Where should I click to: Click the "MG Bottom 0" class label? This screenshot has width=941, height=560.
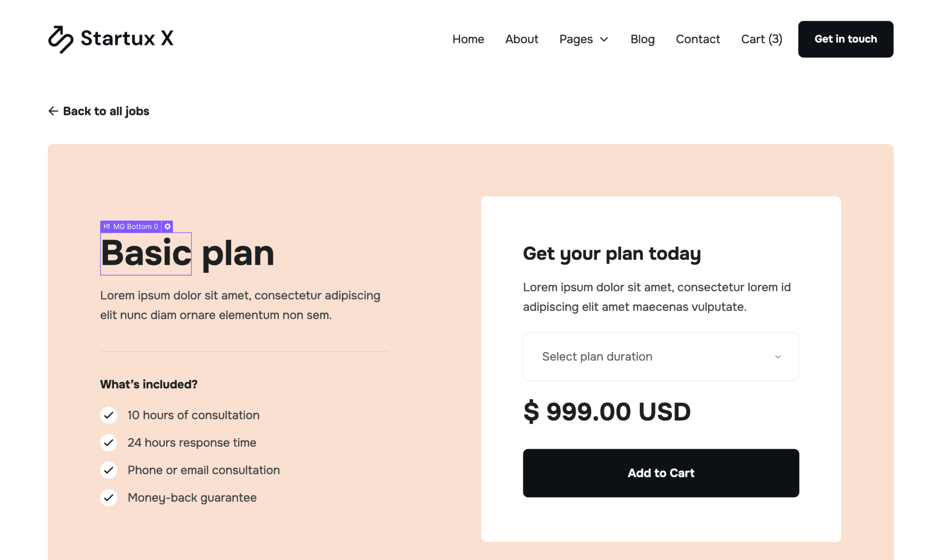tap(135, 227)
